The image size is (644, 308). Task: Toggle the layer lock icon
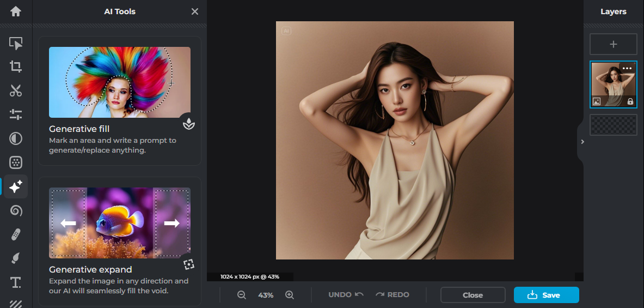[630, 101]
